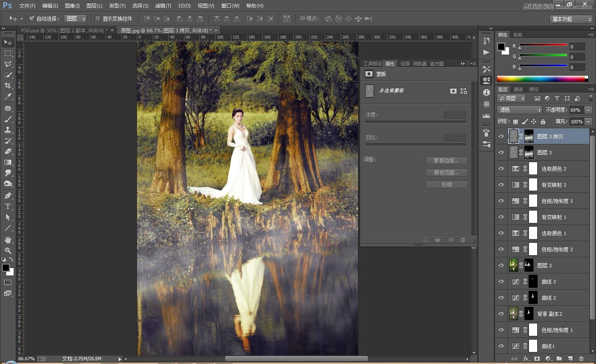Screen dimensions: 596x364
Task: Select the Eyedropper tool
Action: 8,97
